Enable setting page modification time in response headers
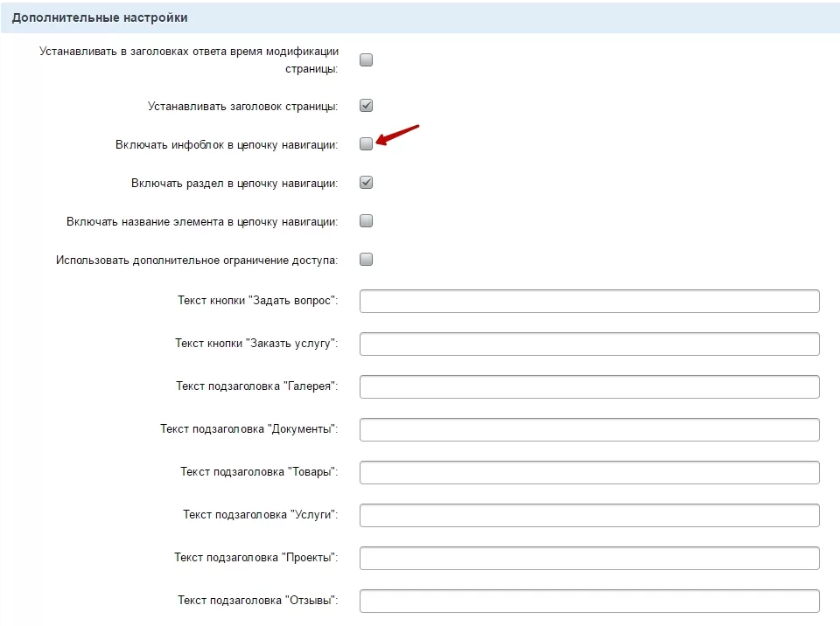 click(x=366, y=60)
